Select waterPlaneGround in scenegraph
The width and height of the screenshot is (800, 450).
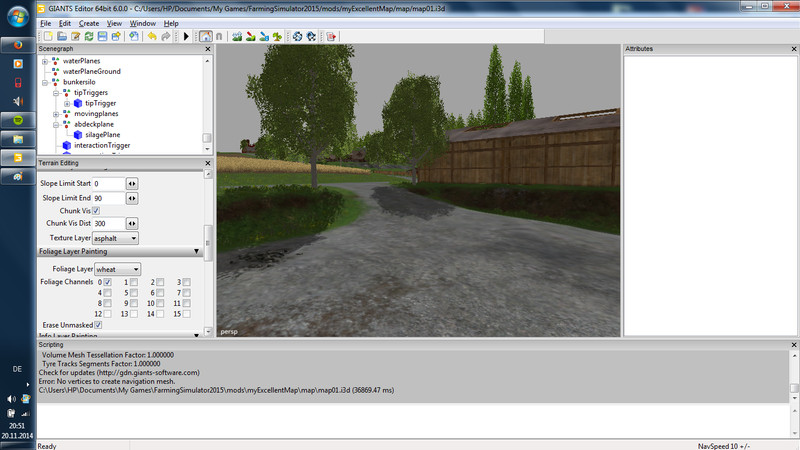(92, 71)
